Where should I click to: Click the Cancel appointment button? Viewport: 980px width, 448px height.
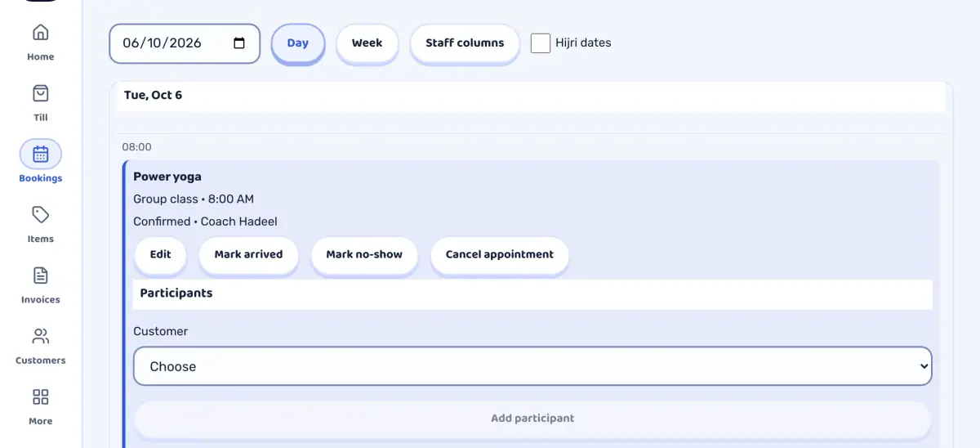tap(500, 255)
